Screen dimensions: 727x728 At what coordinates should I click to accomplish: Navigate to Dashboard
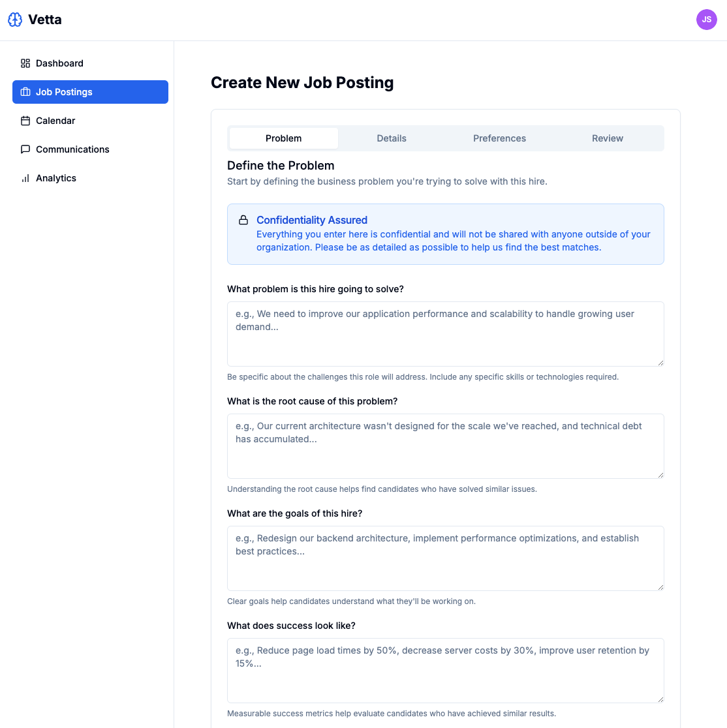click(x=60, y=63)
